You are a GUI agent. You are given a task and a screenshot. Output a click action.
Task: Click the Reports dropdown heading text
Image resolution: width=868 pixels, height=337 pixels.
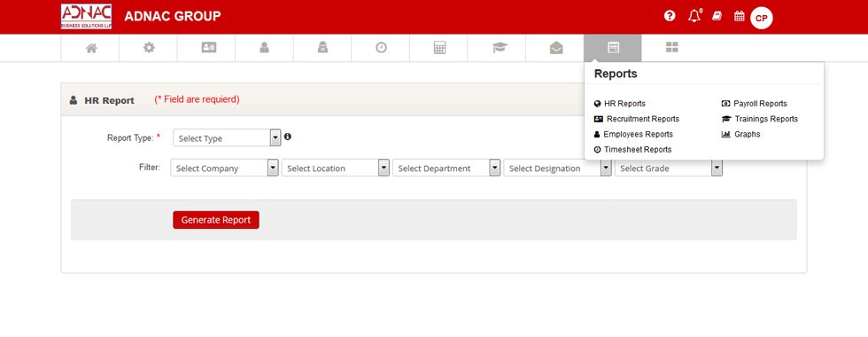[616, 74]
